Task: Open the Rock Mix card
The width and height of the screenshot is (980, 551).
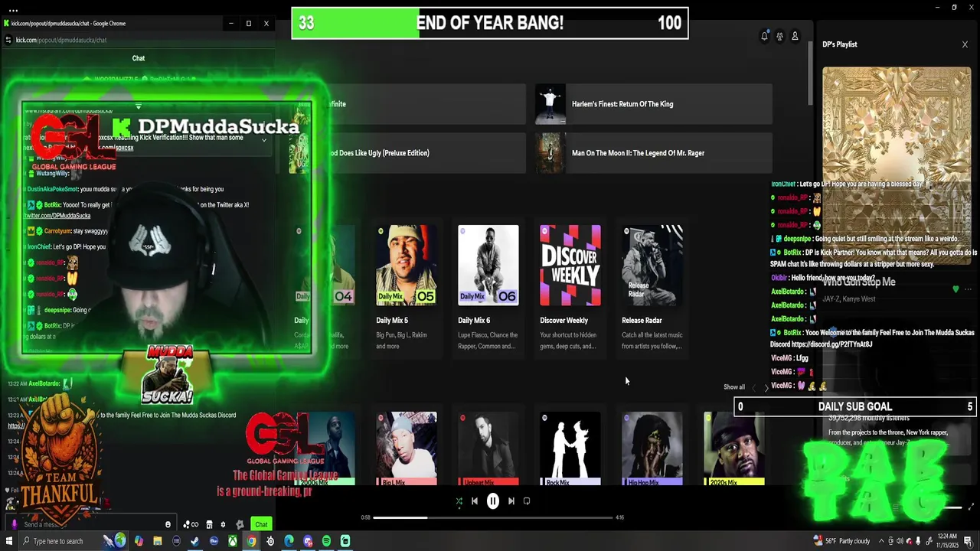Action: tap(570, 448)
